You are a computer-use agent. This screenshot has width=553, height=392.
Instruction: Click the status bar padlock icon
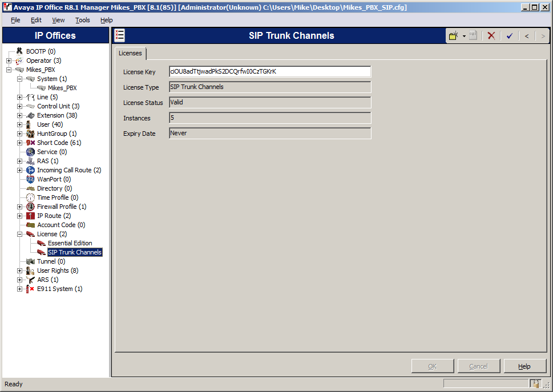click(535, 383)
